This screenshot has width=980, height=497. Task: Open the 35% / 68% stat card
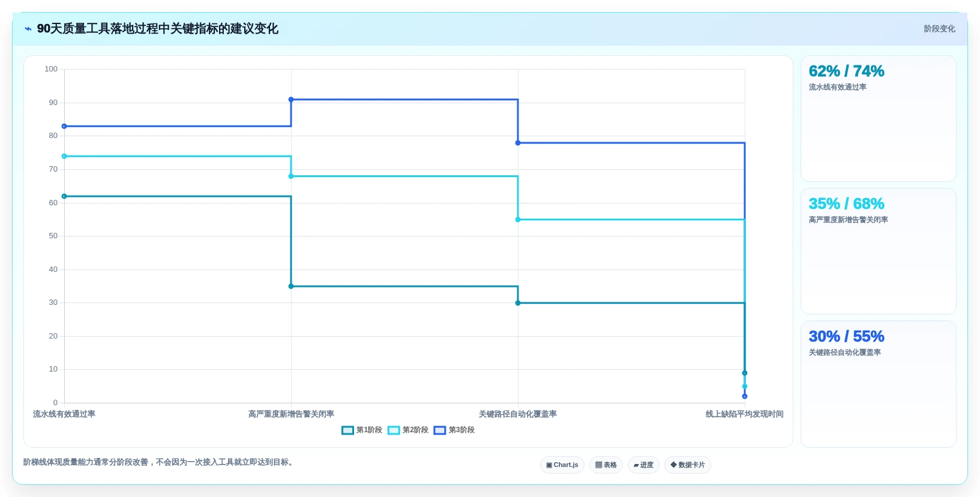point(879,252)
